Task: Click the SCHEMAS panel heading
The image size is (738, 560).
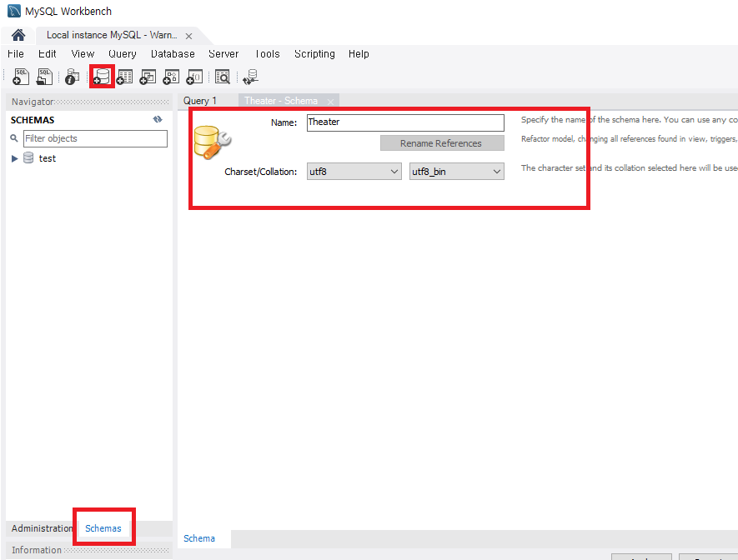Action: tap(33, 120)
